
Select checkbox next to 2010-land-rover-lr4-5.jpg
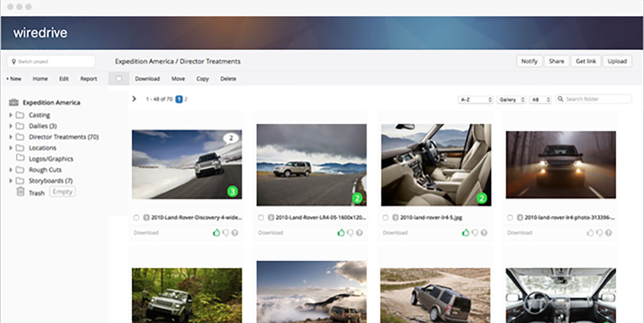click(x=385, y=218)
